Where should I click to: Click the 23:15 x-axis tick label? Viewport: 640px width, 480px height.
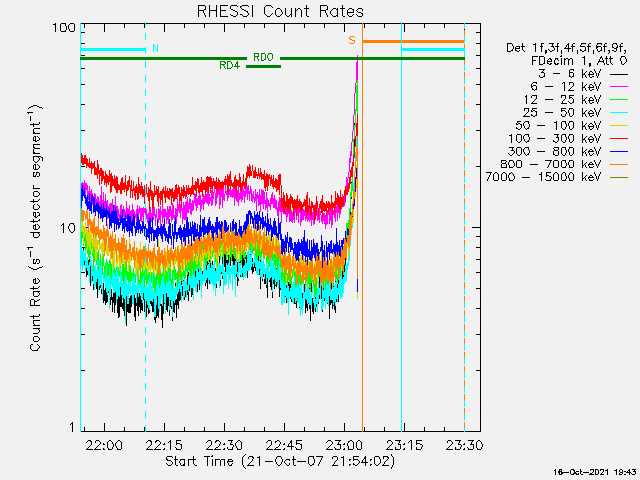[x=404, y=445]
